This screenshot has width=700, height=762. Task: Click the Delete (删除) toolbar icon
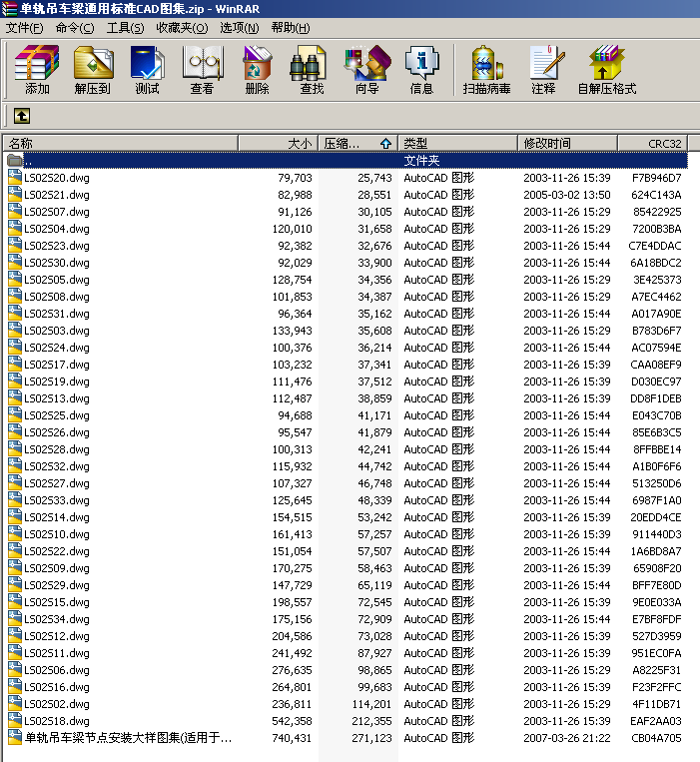pos(257,70)
